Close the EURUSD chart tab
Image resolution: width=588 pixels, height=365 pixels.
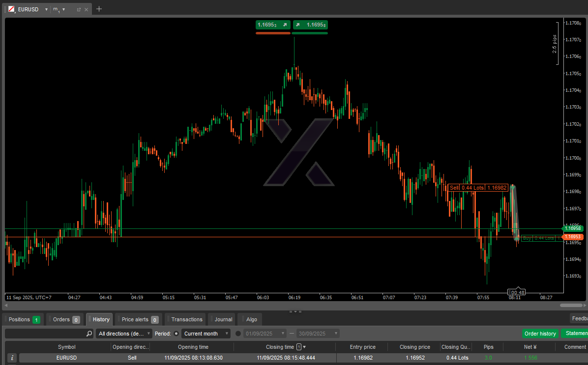tap(87, 9)
